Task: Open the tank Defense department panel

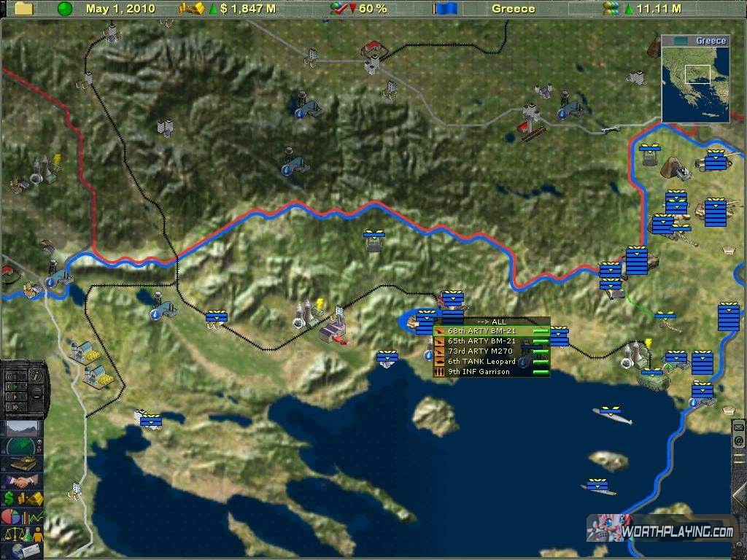Action: [x=23, y=464]
